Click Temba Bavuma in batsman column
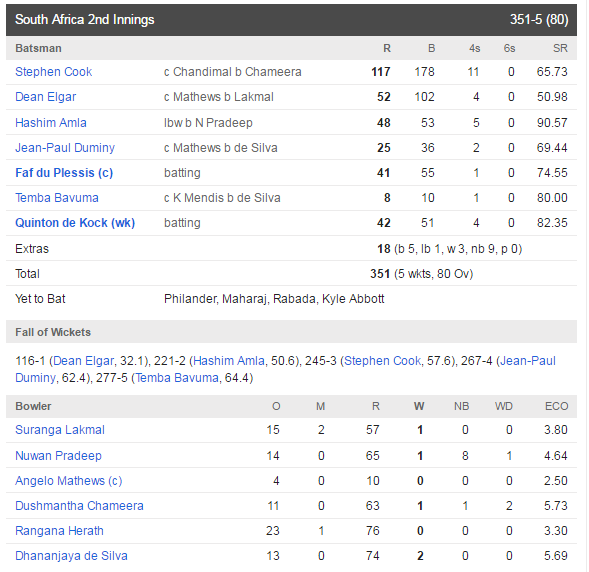Image resolution: width=589 pixels, height=572 pixels. tap(57, 198)
